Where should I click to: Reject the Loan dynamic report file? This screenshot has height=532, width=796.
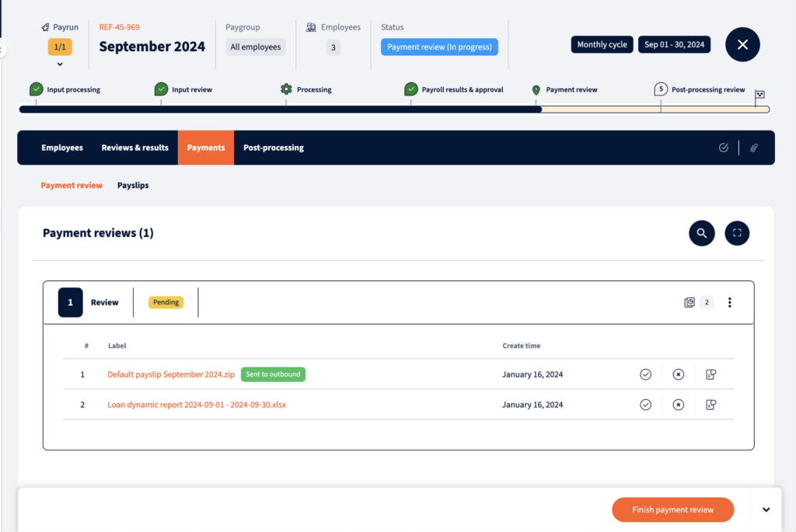[x=678, y=404]
